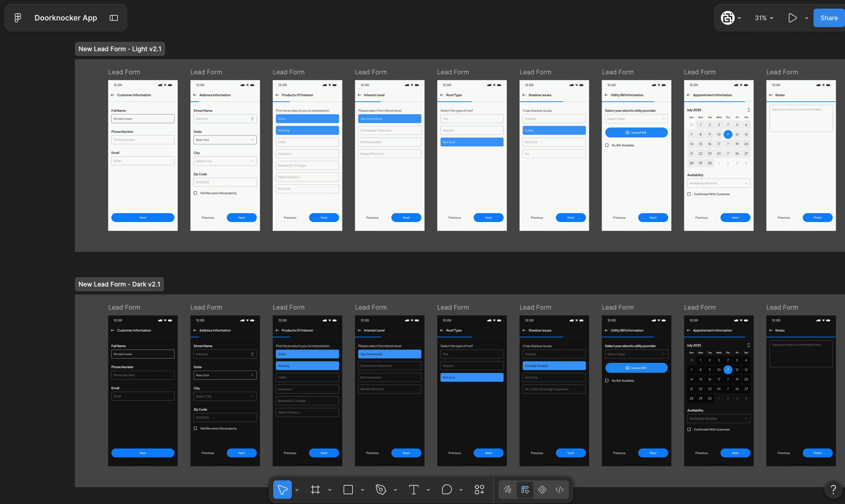Switch to Dev Mode code icon
The width and height of the screenshot is (845, 504).
click(559, 489)
